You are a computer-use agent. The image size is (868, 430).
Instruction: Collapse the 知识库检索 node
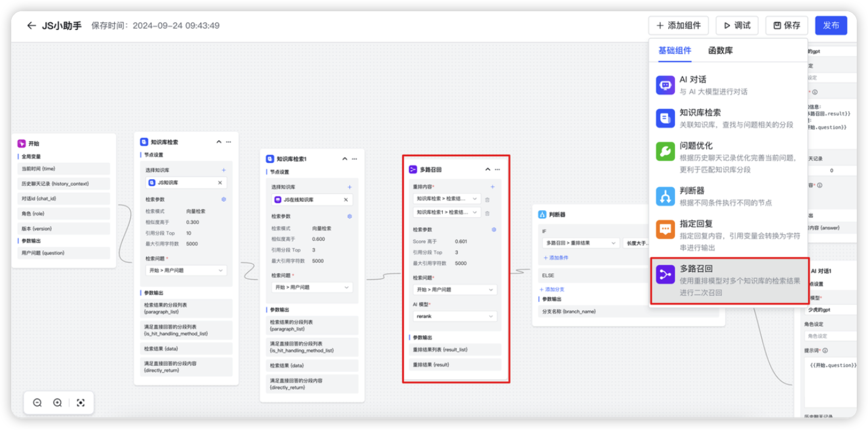(x=219, y=142)
